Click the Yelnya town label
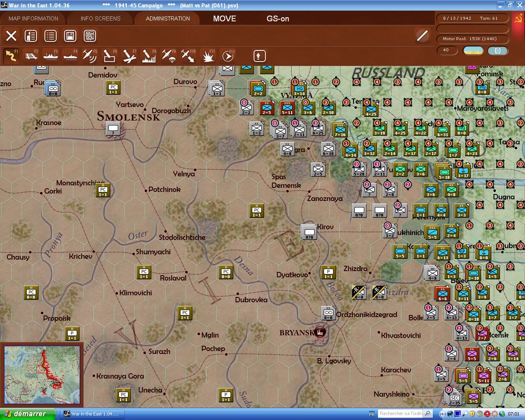 click(184, 174)
